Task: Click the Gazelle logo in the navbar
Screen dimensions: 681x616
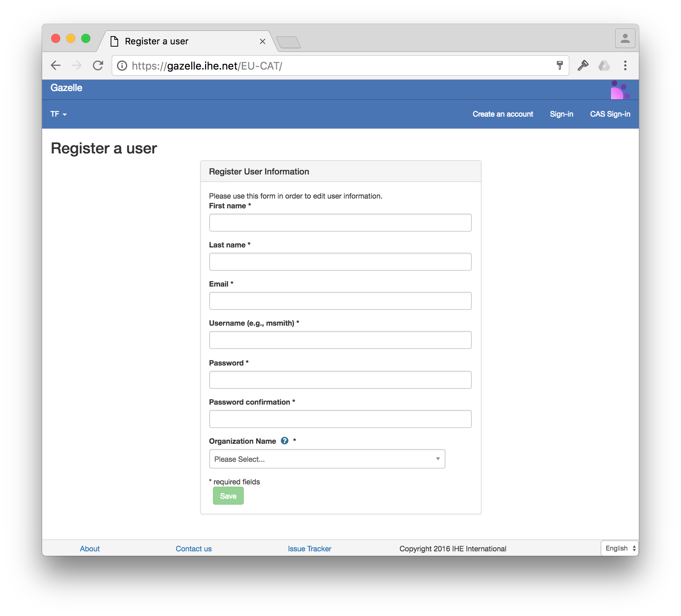Action: [66, 88]
